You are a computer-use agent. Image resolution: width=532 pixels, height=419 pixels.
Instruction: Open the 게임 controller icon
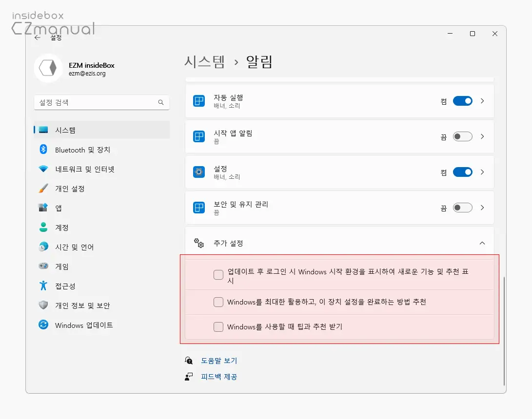click(x=44, y=266)
